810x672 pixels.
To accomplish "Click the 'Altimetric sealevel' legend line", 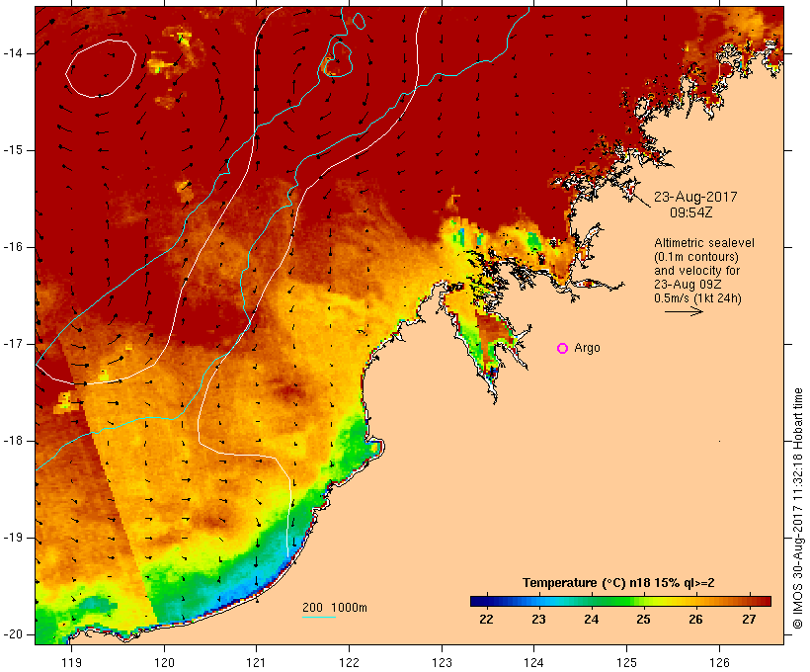I will click(x=704, y=243).
